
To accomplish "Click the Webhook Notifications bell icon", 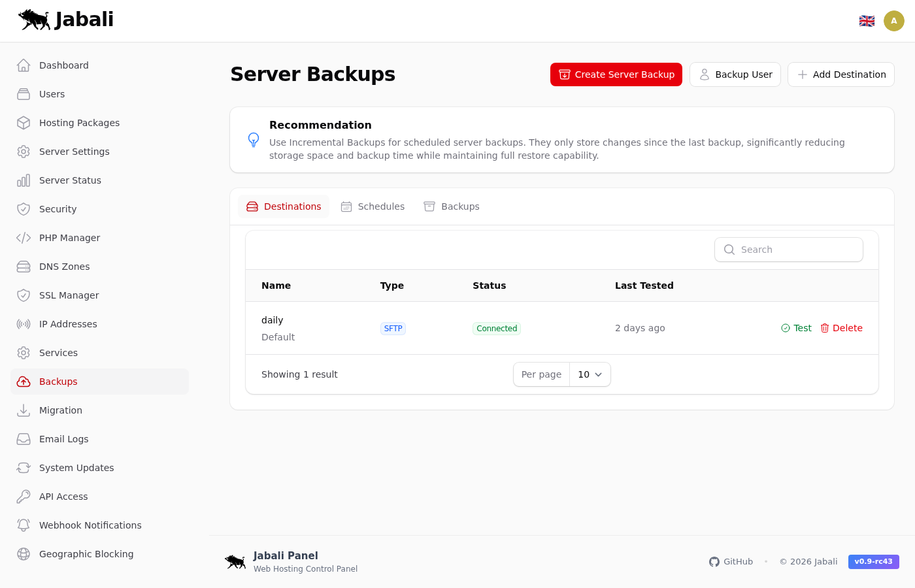I will point(24,525).
